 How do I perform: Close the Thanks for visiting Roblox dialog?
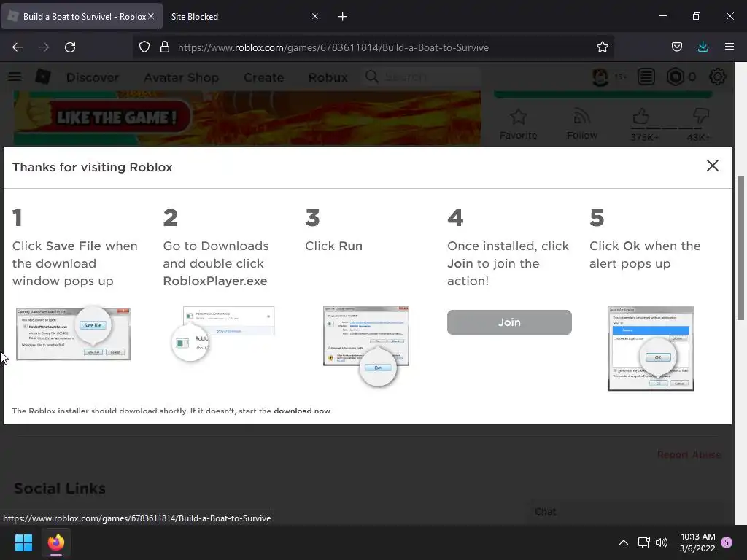pos(712,166)
